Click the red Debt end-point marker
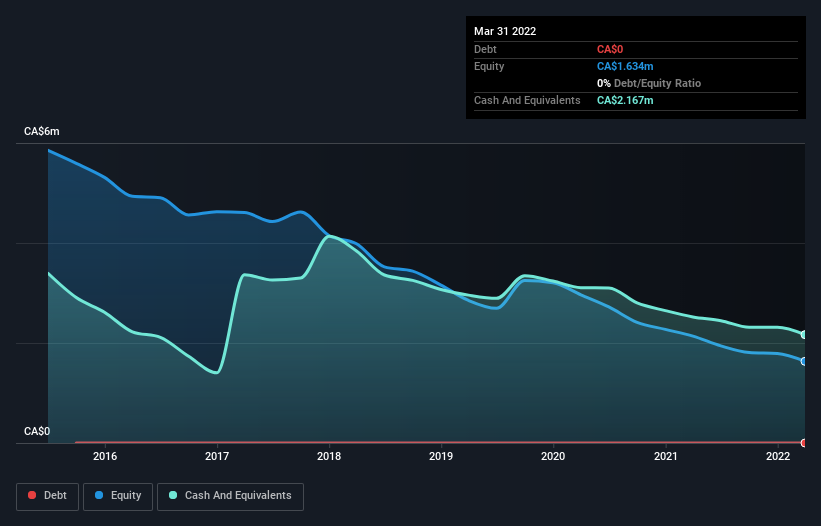The height and width of the screenshot is (526, 821). (804, 443)
